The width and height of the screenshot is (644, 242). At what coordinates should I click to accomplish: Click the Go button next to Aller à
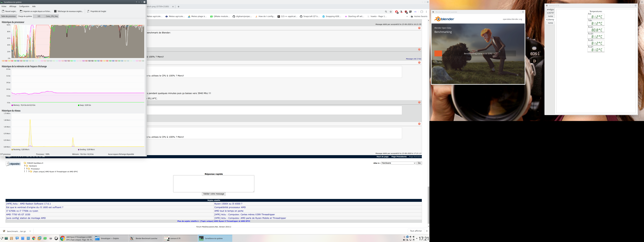pyautogui.click(x=419, y=163)
